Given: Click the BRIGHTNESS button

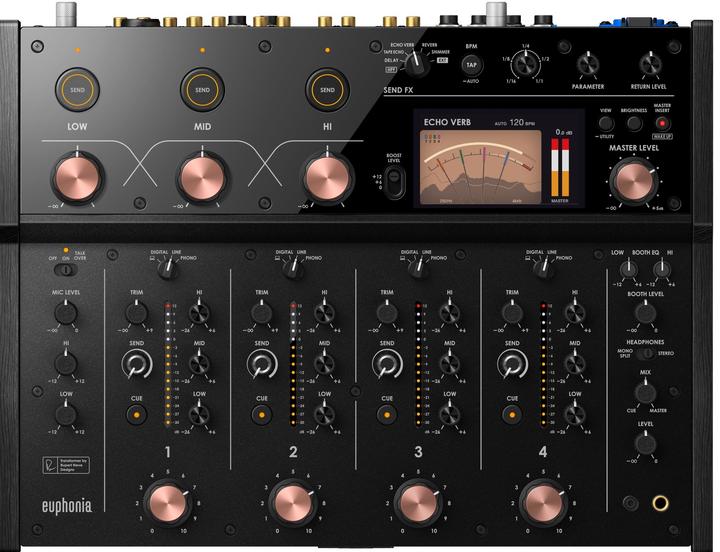Looking at the screenshot, I should click(x=634, y=124).
